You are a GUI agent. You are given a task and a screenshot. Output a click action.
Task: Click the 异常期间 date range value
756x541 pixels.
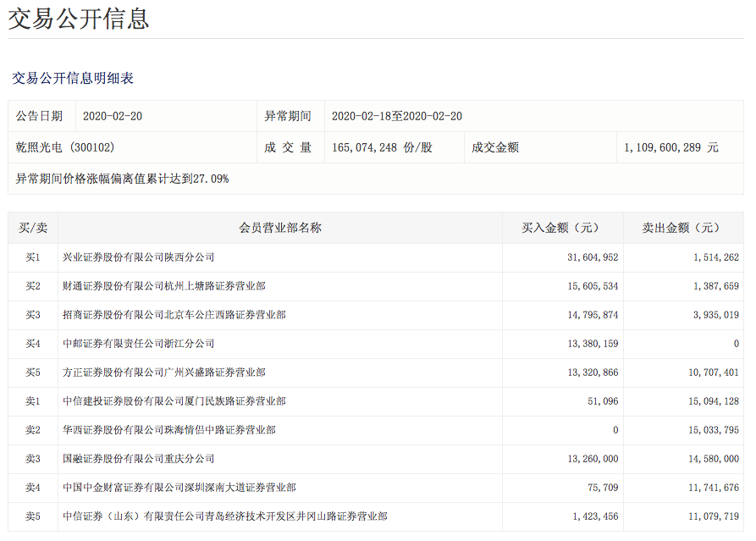coord(396,117)
